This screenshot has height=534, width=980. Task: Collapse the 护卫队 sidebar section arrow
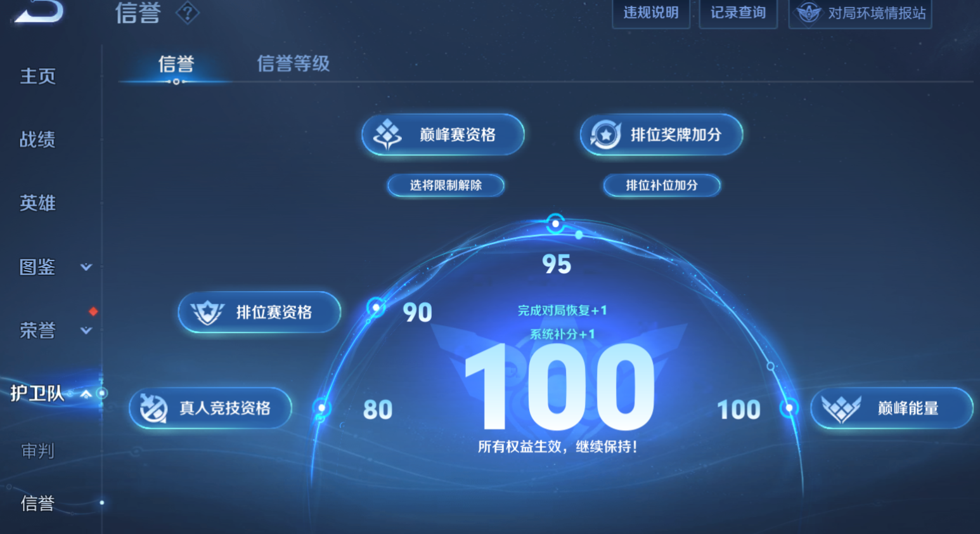(x=86, y=394)
